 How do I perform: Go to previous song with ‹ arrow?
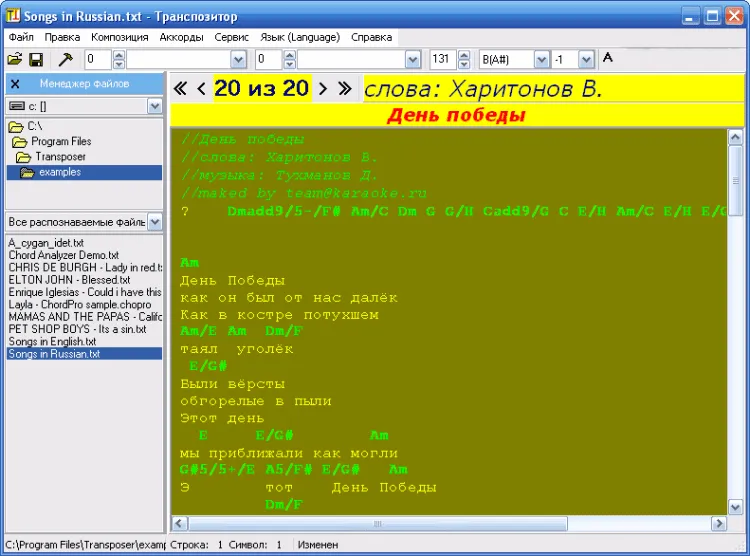click(201, 89)
